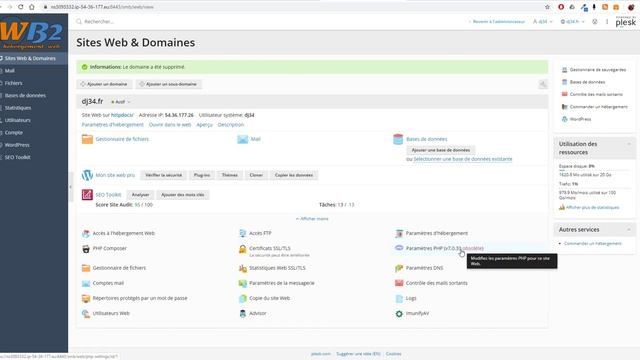Bookmark this page with the star icon
The image size is (640, 360).
point(547,7)
